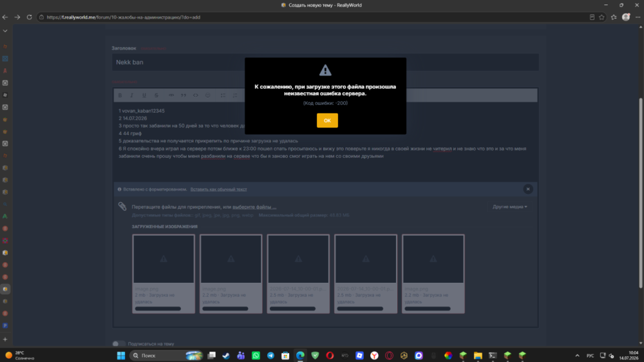Open the browser settings and more menu
The height and width of the screenshot is (362, 644).
[638, 17]
